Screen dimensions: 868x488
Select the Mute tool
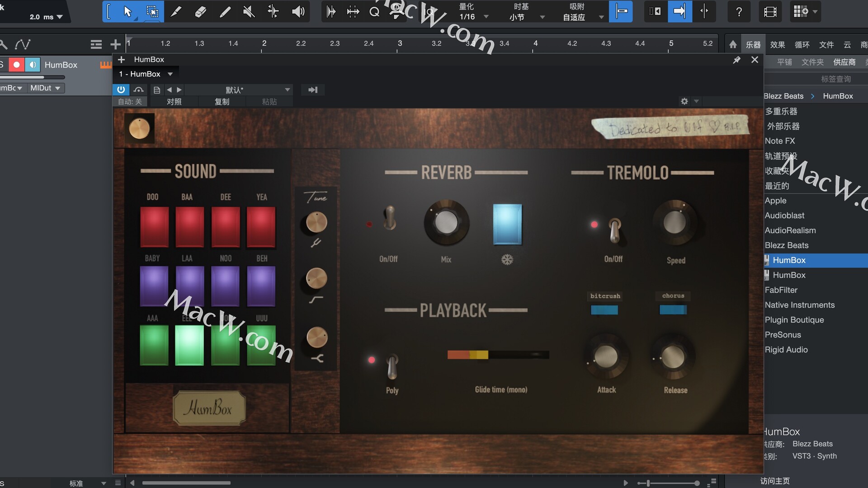[249, 11]
